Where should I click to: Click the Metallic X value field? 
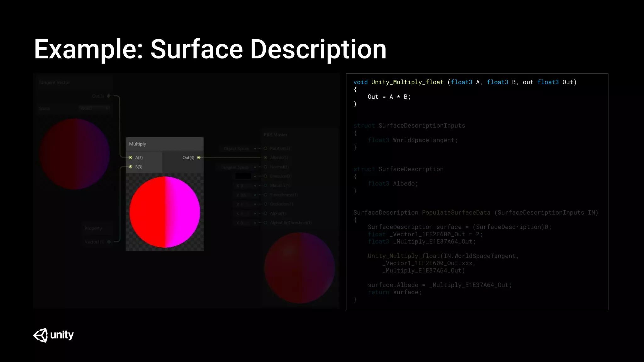243,186
